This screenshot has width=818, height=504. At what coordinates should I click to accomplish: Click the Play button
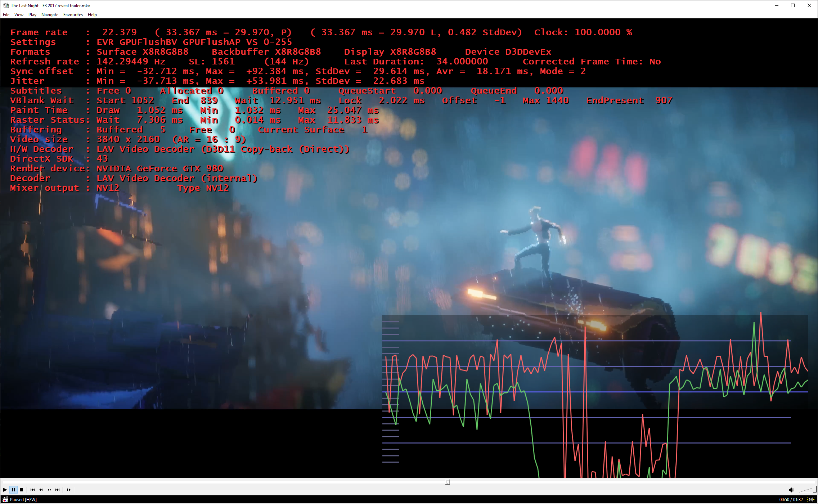pos(5,490)
